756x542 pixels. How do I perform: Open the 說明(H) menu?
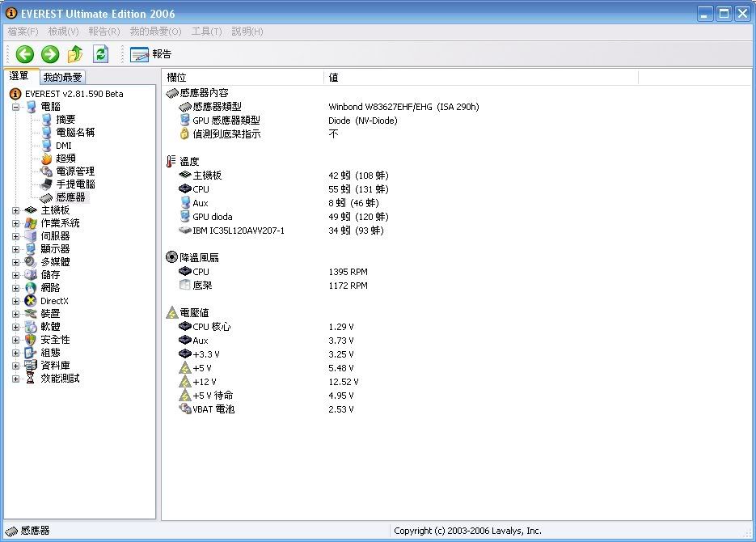(x=247, y=32)
